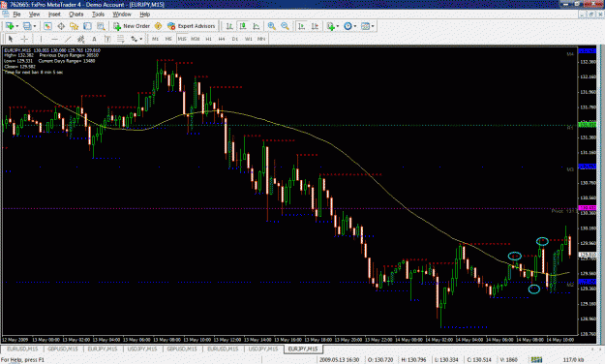This screenshot has width=605, height=364.
Task: Draw a horizontal line tool
Action: coord(54,39)
